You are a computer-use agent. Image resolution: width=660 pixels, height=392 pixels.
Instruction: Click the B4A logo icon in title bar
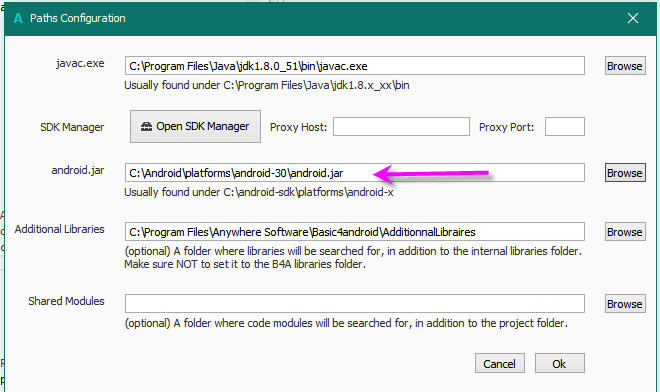[x=18, y=18]
